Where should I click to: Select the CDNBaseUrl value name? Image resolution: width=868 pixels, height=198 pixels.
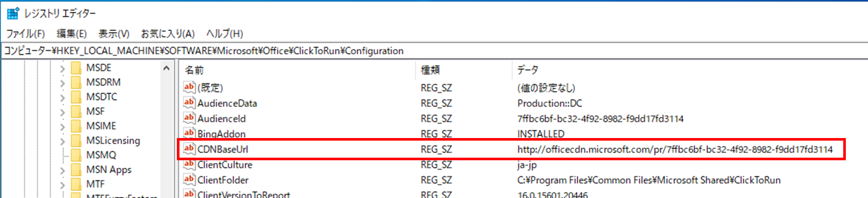point(223,149)
